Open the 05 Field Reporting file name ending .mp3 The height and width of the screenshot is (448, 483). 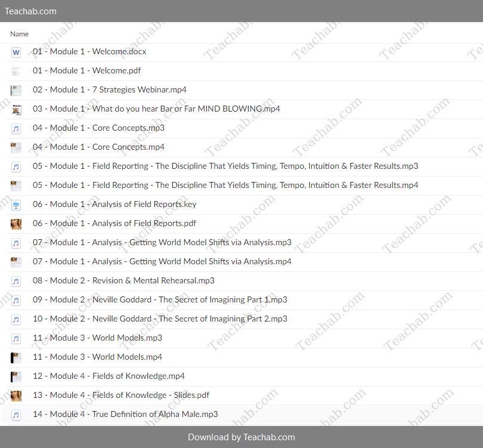tap(225, 166)
